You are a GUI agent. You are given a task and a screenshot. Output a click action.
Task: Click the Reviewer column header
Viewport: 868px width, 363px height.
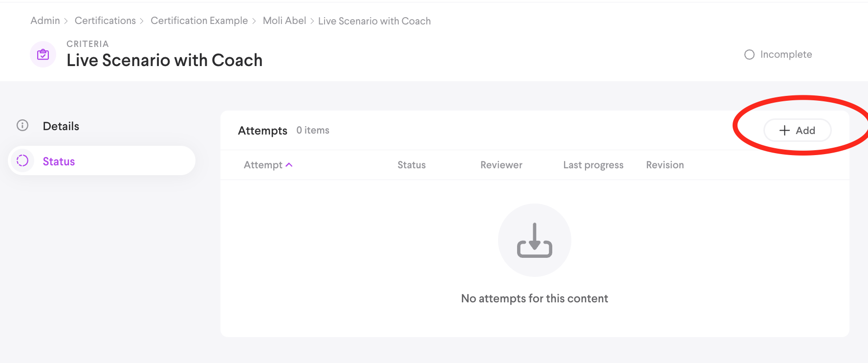501,165
